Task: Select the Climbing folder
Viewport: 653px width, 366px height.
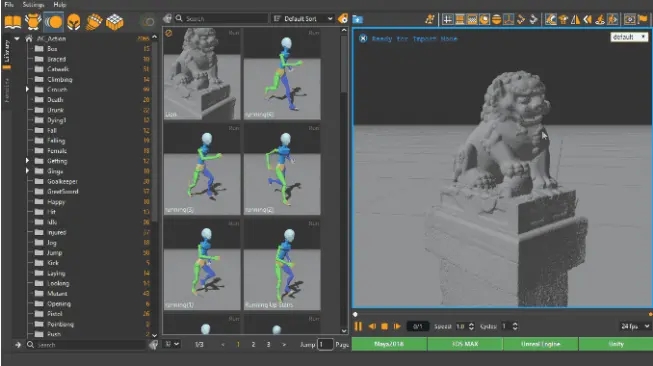Action: [60, 79]
